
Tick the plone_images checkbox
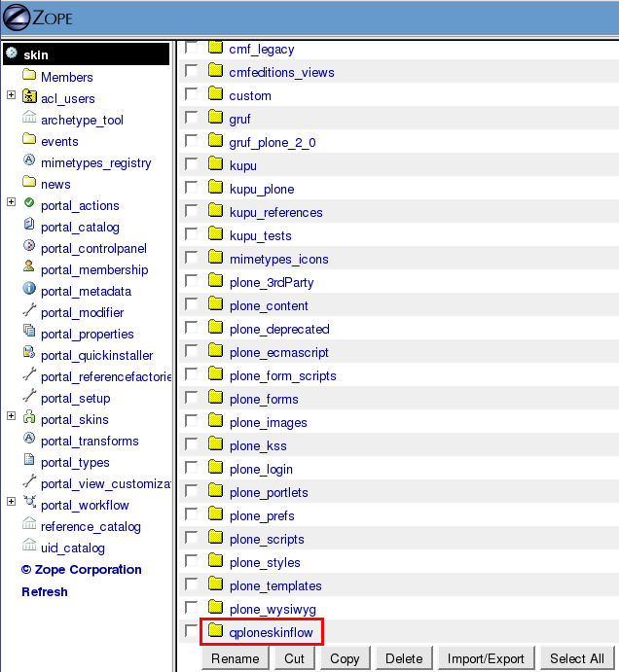coord(191,421)
